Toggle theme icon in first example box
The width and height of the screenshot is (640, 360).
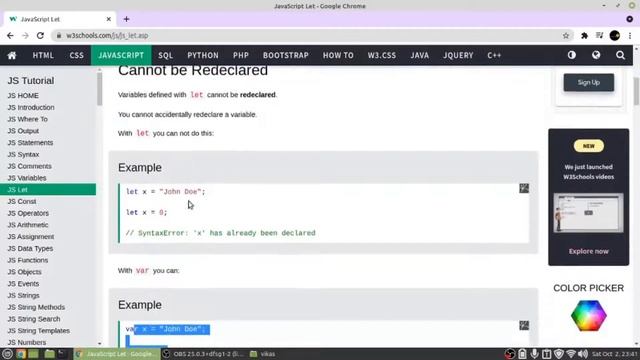(524, 188)
